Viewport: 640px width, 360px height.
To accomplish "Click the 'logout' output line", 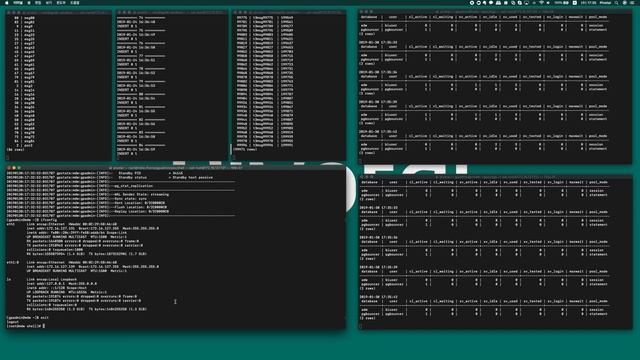I will click(13, 322).
